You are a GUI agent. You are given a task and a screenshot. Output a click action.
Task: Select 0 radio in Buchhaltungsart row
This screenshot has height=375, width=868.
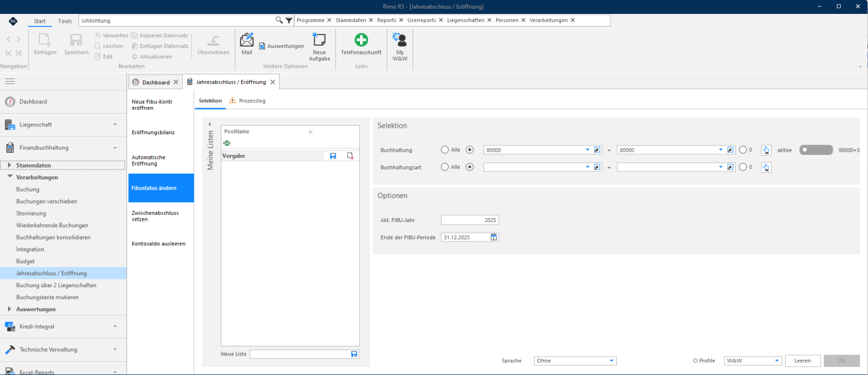[742, 167]
